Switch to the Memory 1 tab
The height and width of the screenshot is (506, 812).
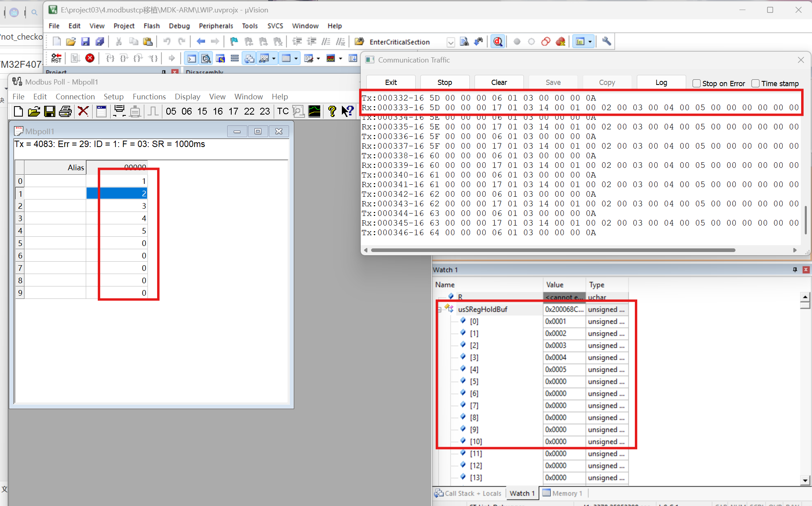click(563, 493)
